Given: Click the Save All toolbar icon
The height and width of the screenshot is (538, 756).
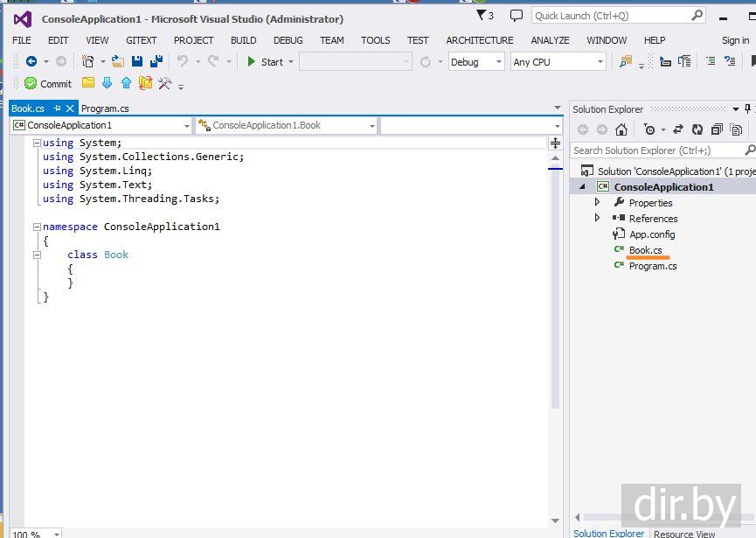Looking at the screenshot, I should pyautogui.click(x=156, y=61).
